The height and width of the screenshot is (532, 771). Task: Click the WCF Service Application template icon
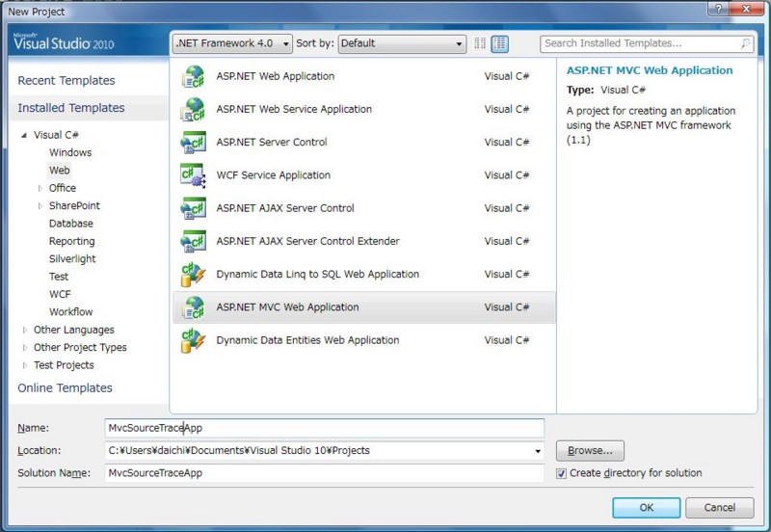(194, 175)
